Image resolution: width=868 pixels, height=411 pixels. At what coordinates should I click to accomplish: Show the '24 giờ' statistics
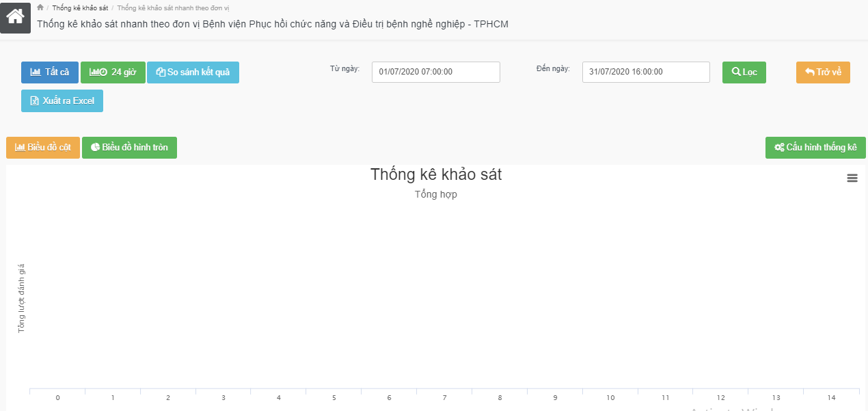tap(113, 72)
